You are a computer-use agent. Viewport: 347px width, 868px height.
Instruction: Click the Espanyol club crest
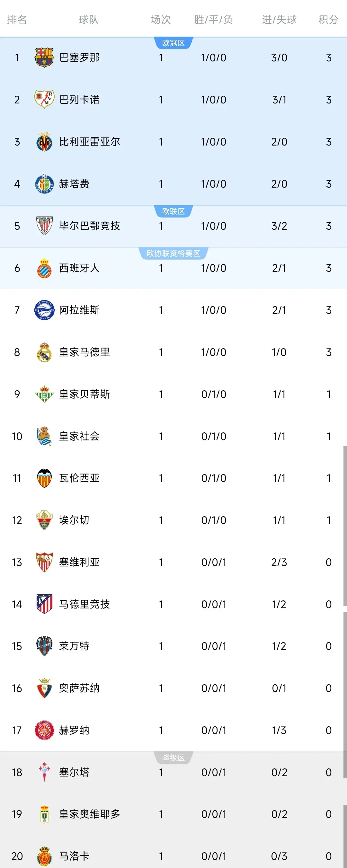pyautogui.click(x=44, y=268)
